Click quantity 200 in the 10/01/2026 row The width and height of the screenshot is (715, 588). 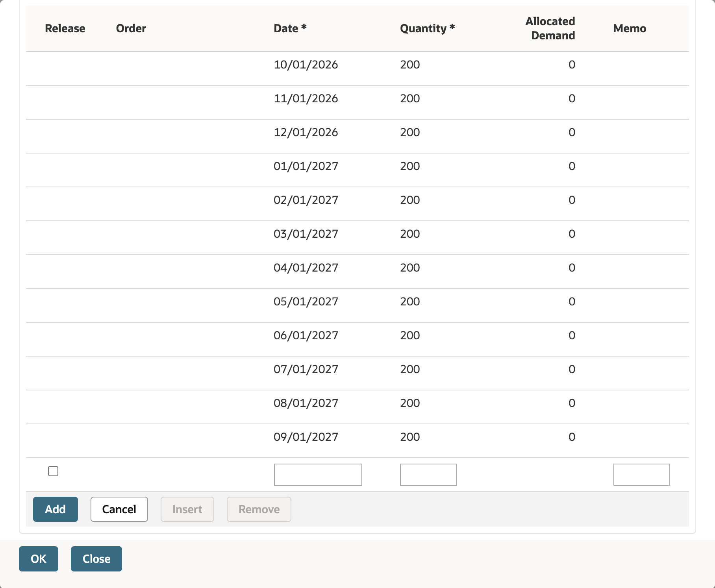click(x=410, y=65)
